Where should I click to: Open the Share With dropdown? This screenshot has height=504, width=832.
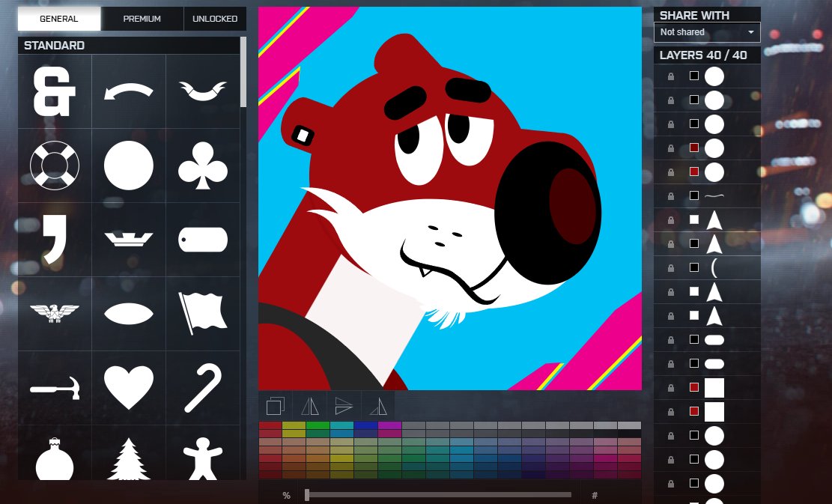click(707, 32)
